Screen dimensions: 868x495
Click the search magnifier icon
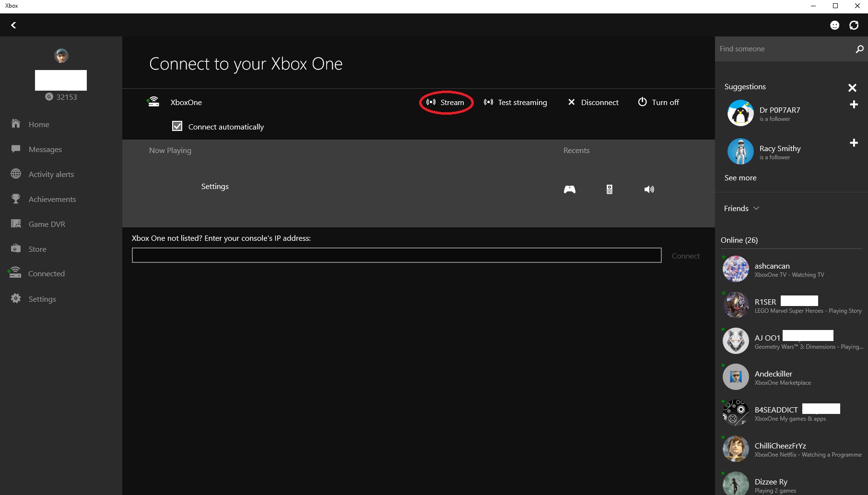[x=859, y=49]
